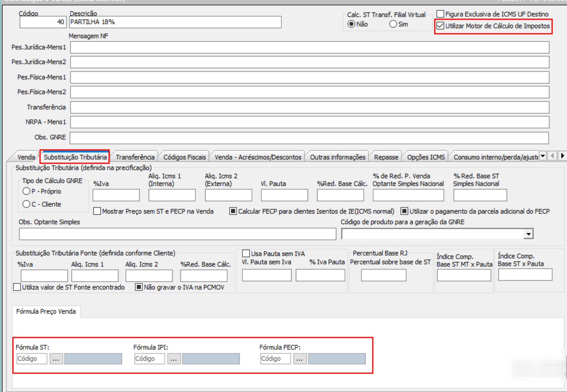Image resolution: width=567 pixels, height=392 pixels.
Task: Expand the Código de produto GNRE combo box
Action: click(x=529, y=234)
